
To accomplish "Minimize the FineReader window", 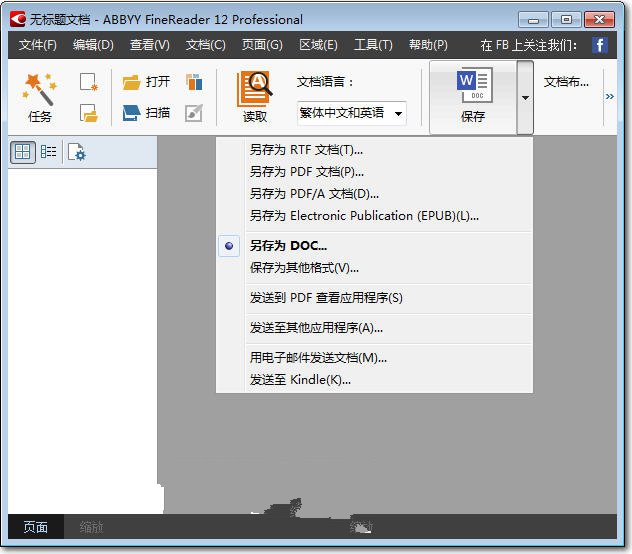I will (x=533, y=20).
